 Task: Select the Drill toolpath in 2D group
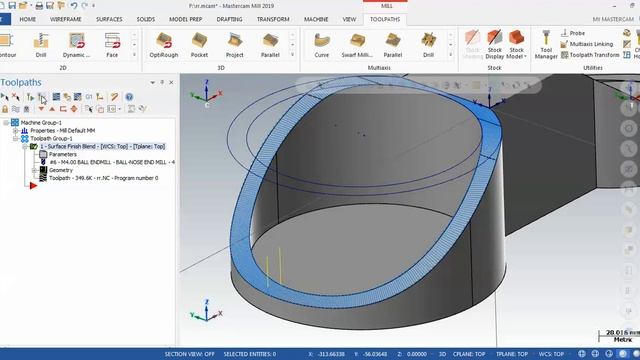click(41, 45)
